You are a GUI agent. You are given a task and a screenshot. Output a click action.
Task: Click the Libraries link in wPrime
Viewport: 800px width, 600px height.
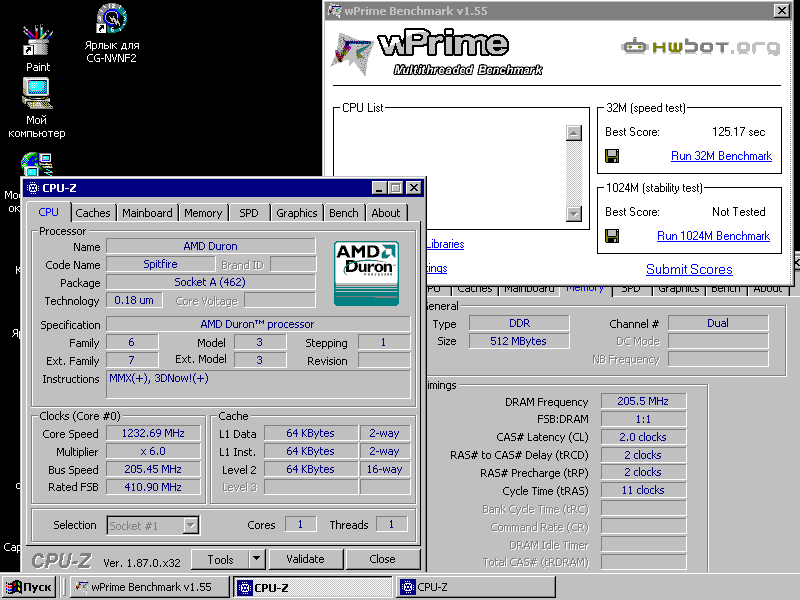pyautogui.click(x=445, y=244)
